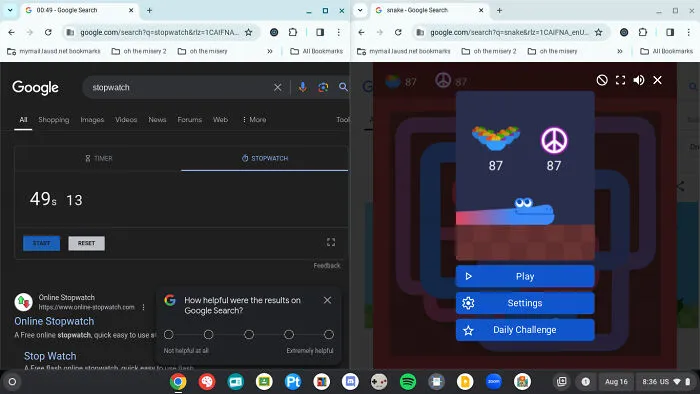Toggle side panel in stopwatch window

[320, 32]
